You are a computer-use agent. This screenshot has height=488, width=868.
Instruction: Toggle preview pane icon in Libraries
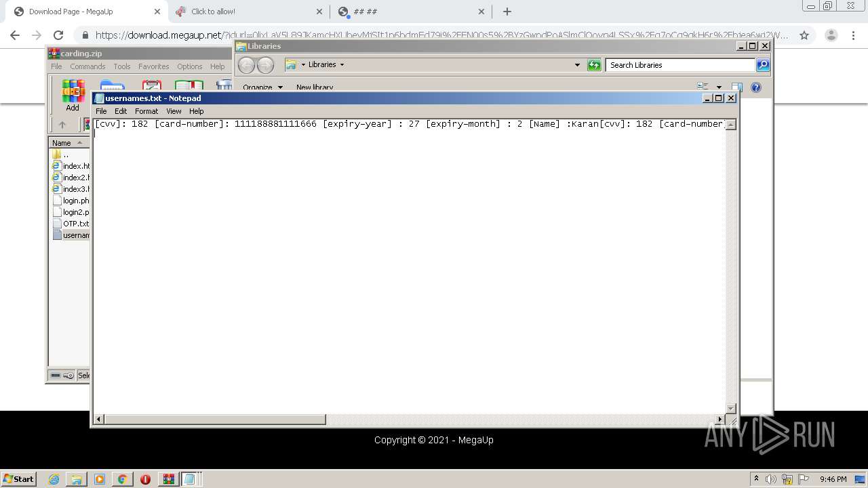click(736, 87)
